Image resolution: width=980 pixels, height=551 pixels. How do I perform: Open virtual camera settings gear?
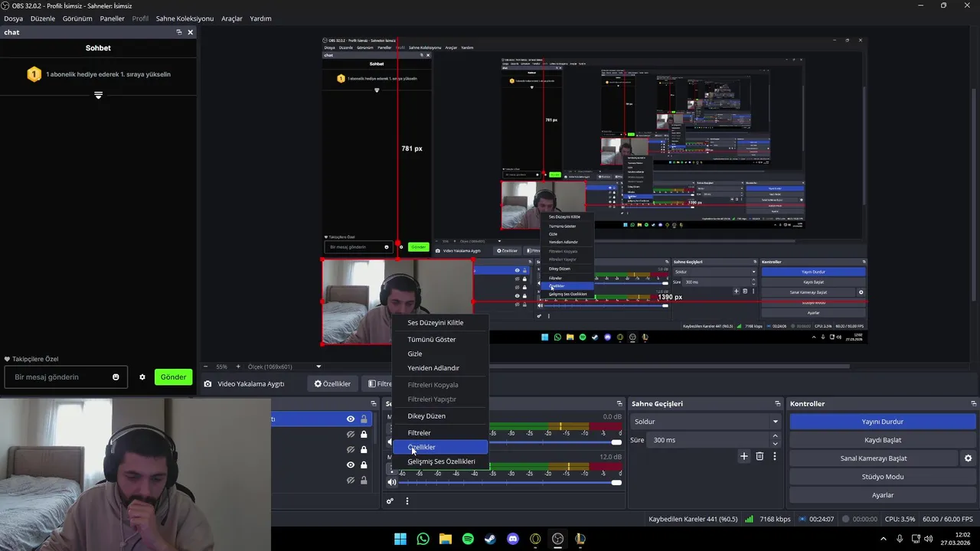click(x=968, y=458)
